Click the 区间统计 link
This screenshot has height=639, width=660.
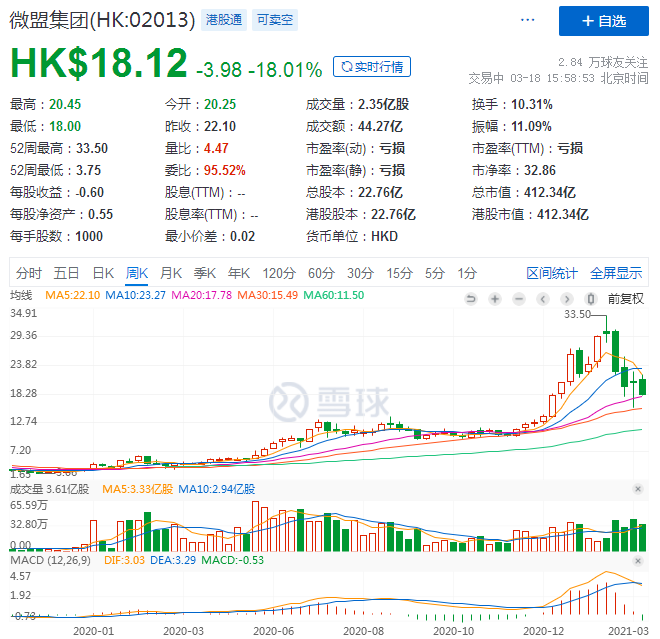click(x=552, y=273)
